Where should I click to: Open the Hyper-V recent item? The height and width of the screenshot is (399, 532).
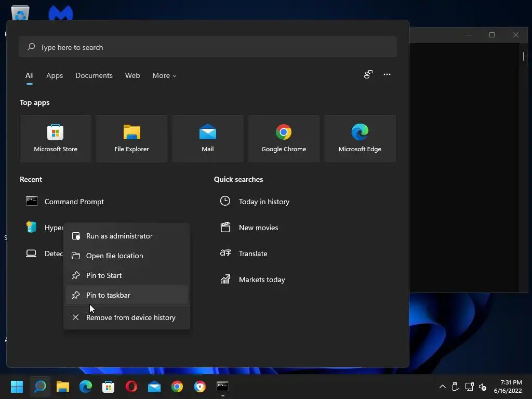click(x=44, y=228)
